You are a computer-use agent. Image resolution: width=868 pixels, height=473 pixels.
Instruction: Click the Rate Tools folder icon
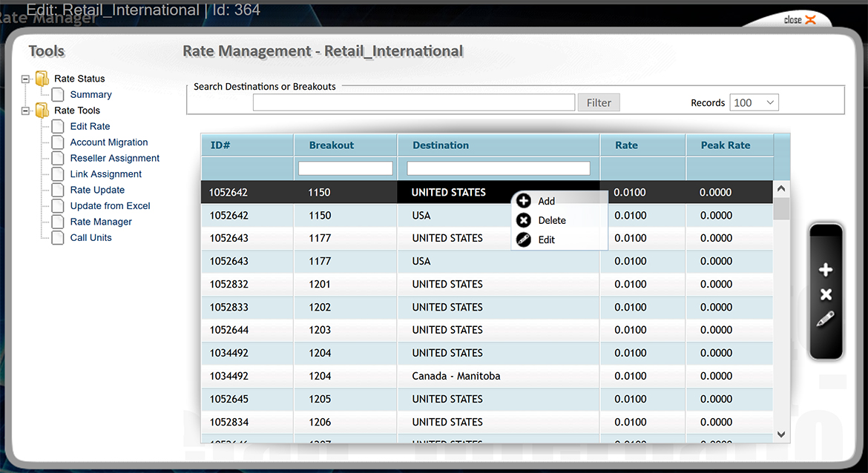[42, 110]
